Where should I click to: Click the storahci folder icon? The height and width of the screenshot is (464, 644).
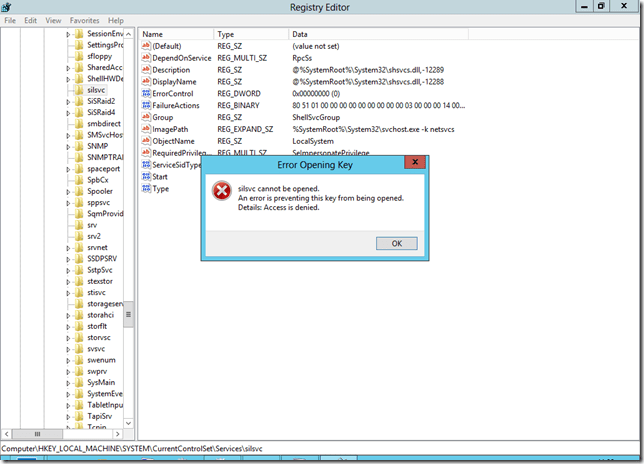79,315
